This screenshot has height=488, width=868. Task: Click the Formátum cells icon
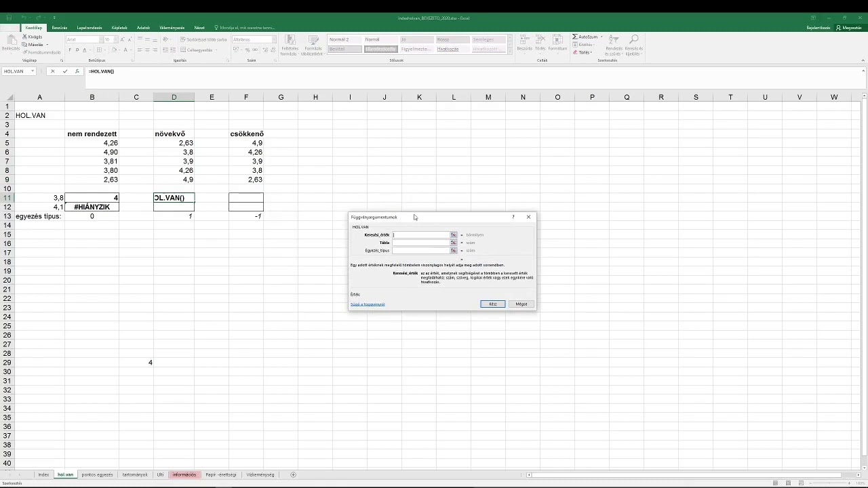pyautogui.click(x=557, y=40)
